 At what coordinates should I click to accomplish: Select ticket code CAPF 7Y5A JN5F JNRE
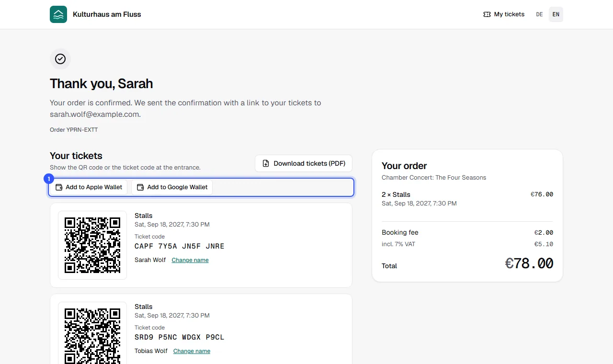point(180,246)
